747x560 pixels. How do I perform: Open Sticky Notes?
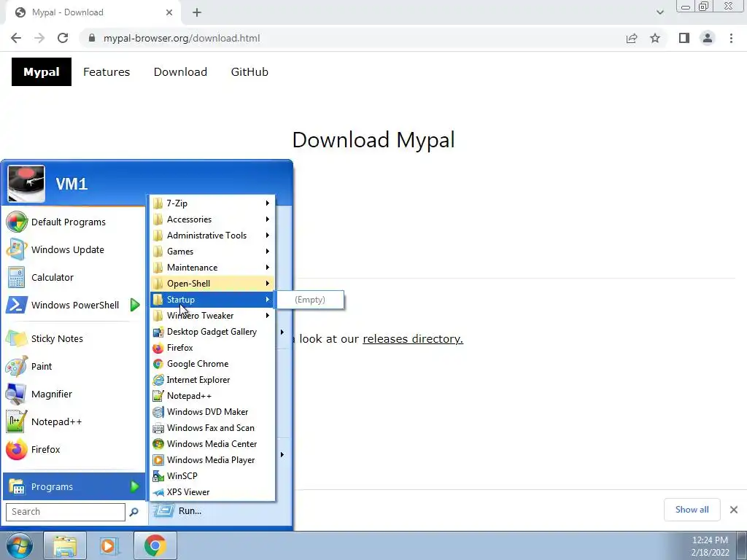tap(74, 338)
